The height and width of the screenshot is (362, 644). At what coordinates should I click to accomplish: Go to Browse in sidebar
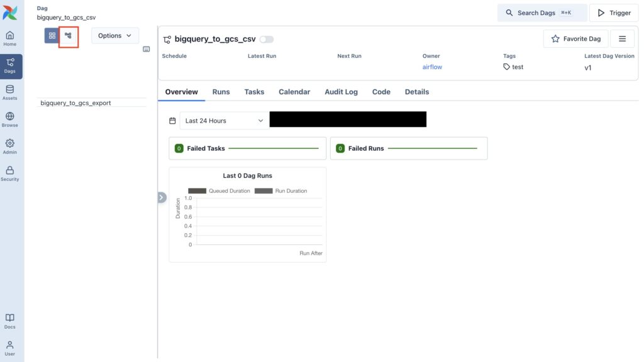click(x=10, y=119)
